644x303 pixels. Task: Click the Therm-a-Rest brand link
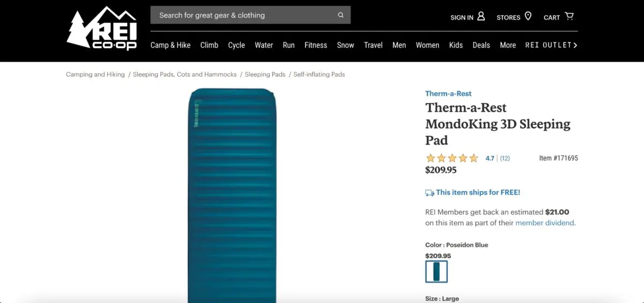449,93
